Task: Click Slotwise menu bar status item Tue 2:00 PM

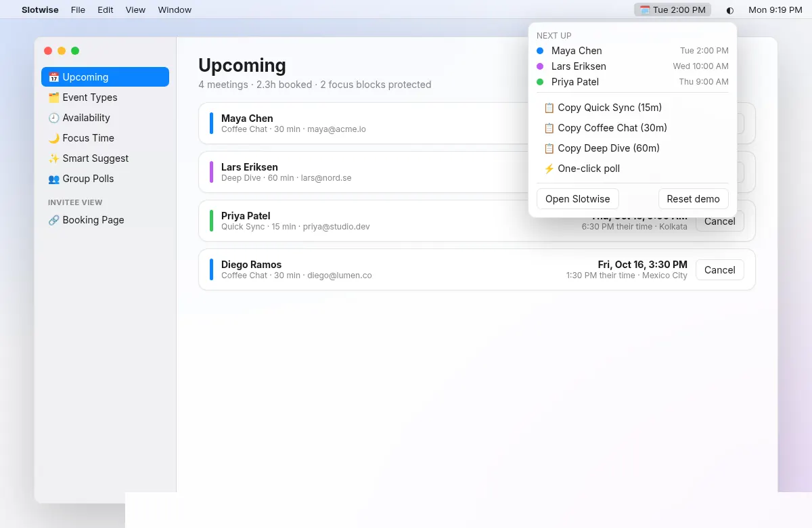Action: coord(673,9)
